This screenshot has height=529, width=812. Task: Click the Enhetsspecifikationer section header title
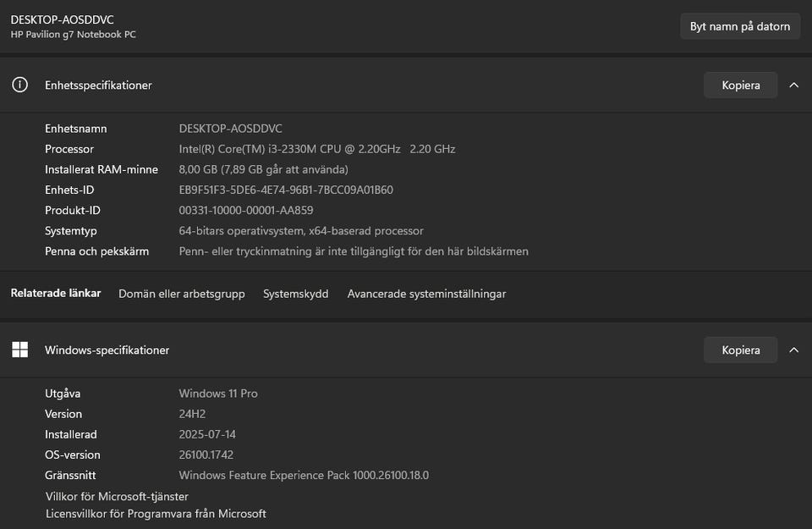coord(98,85)
